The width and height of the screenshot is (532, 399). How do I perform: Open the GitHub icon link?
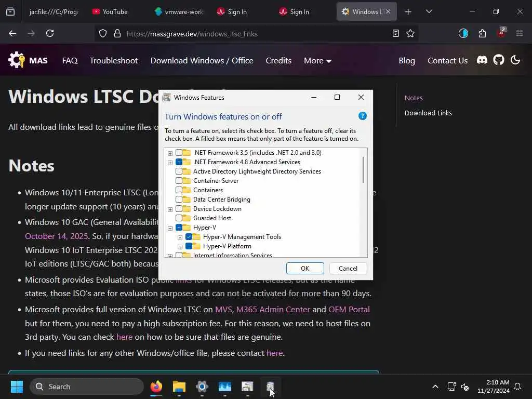coord(498,60)
